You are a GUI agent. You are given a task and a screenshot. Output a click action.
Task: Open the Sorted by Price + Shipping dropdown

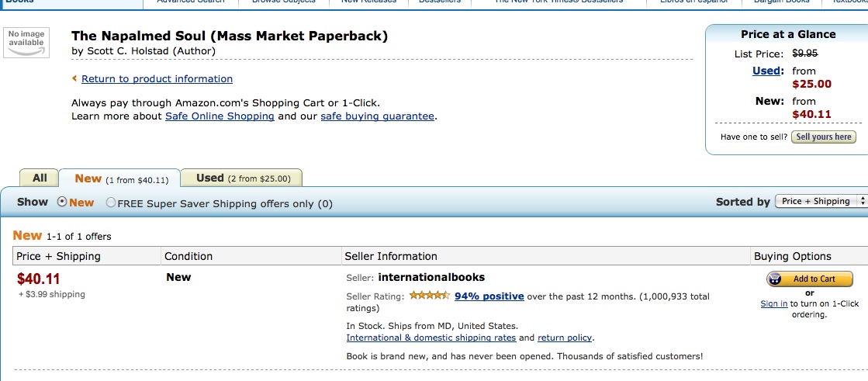tap(821, 201)
